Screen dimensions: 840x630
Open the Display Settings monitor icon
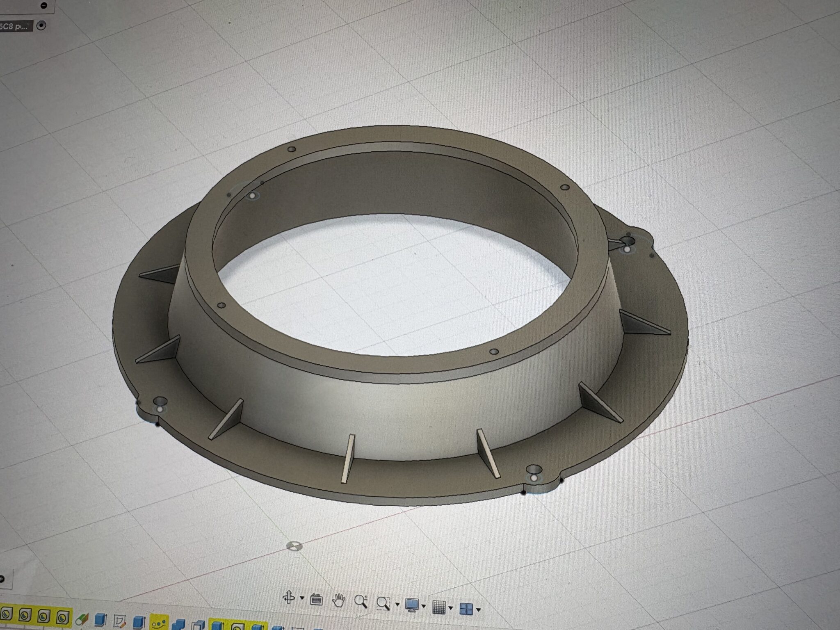[x=411, y=605]
